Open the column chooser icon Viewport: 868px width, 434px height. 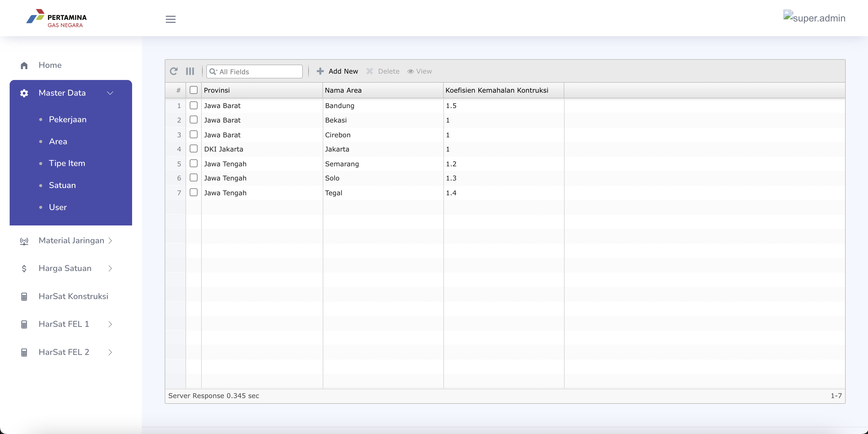tap(190, 71)
